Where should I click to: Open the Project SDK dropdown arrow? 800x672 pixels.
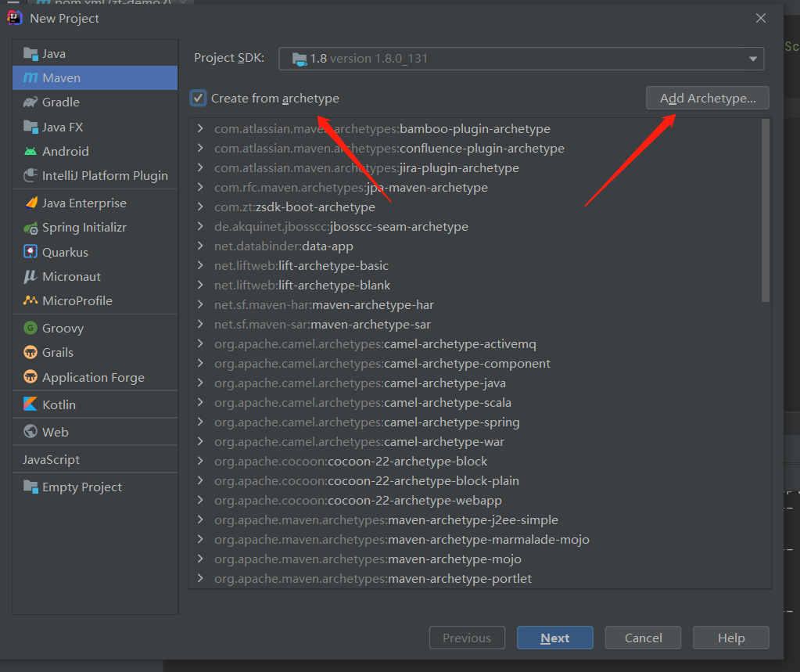tap(753, 59)
